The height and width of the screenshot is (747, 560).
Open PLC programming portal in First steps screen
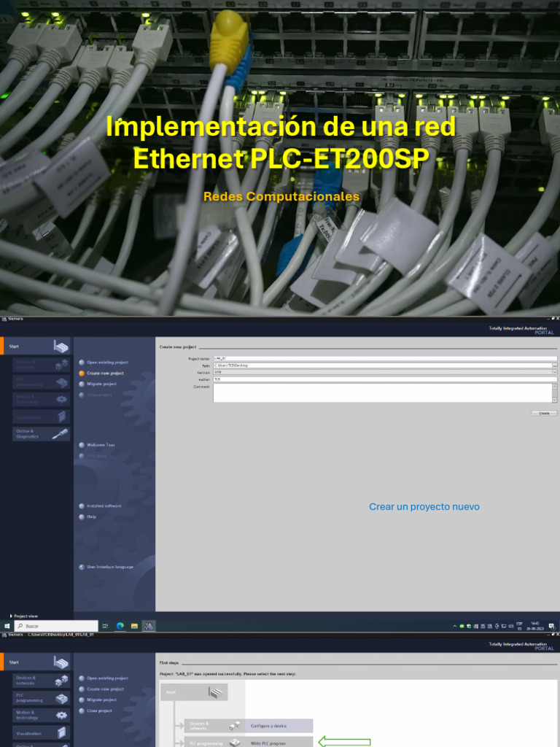(41, 698)
